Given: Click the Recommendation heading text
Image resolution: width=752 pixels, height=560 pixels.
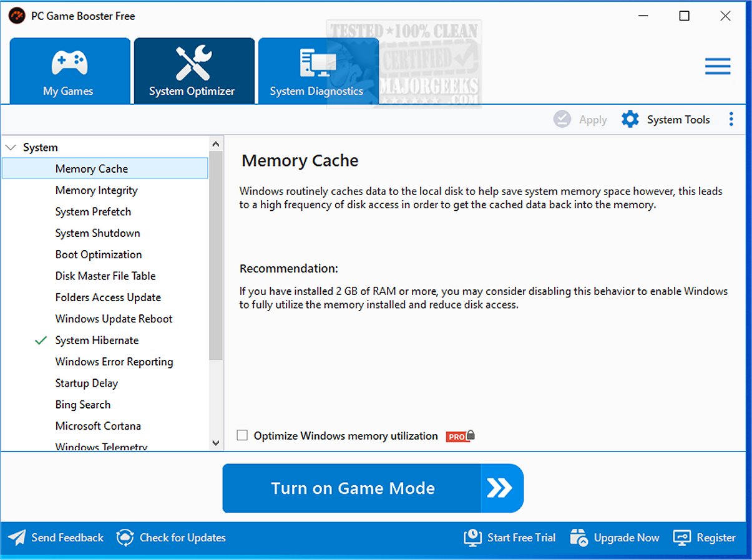Looking at the screenshot, I should pyautogui.click(x=289, y=269).
